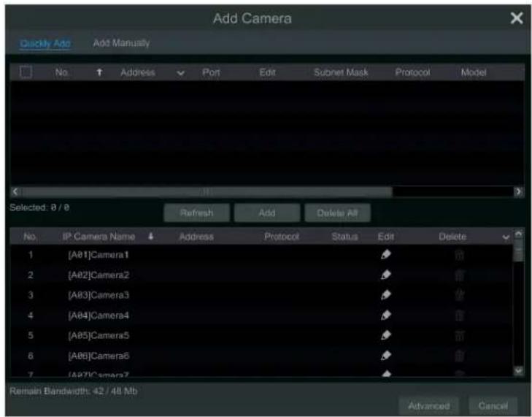Click the Port column header
The width and height of the screenshot is (532, 417).
coord(211,72)
